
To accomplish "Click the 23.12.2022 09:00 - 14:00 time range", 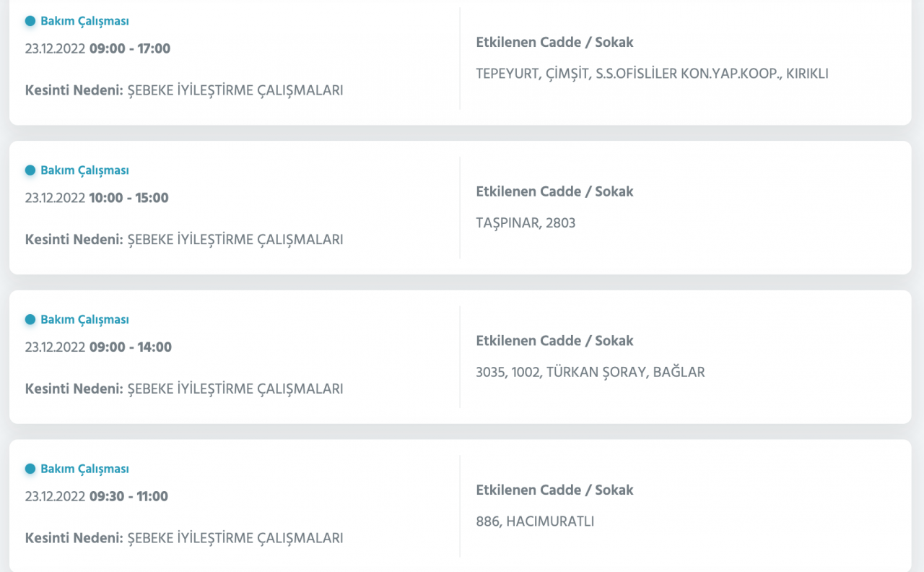I will 98,347.
